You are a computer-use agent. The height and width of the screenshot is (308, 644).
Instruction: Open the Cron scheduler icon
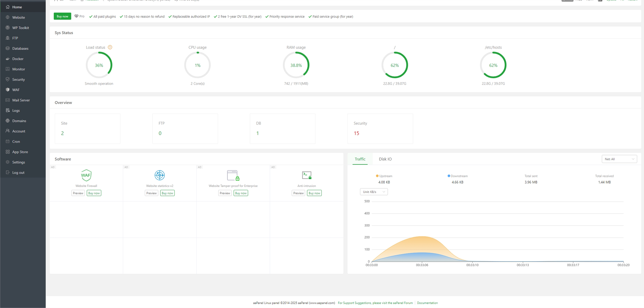[7, 141]
